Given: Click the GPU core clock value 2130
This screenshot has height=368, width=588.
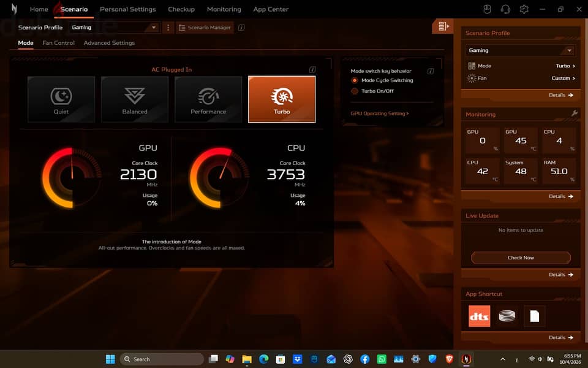Looking at the screenshot, I should click(x=138, y=174).
